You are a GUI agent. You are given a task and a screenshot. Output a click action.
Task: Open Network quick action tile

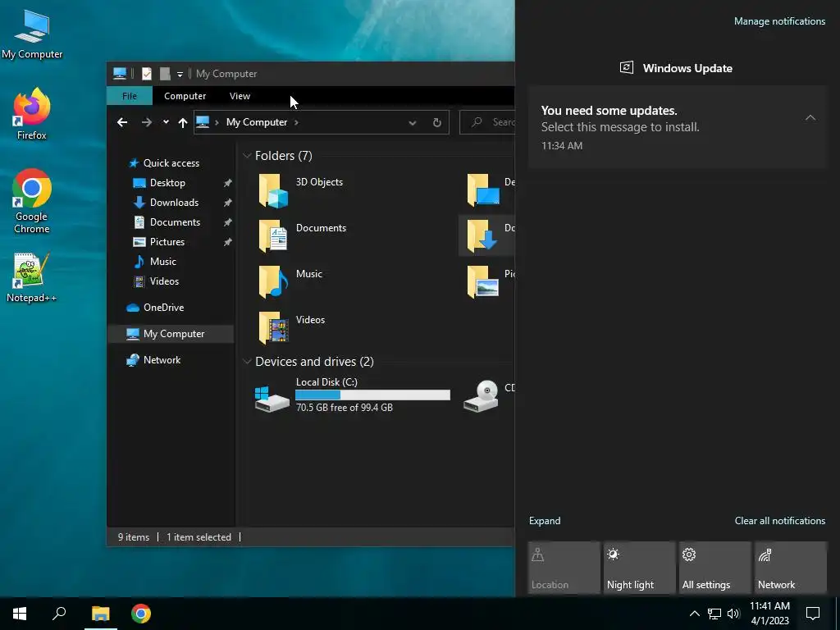[791, 568]
